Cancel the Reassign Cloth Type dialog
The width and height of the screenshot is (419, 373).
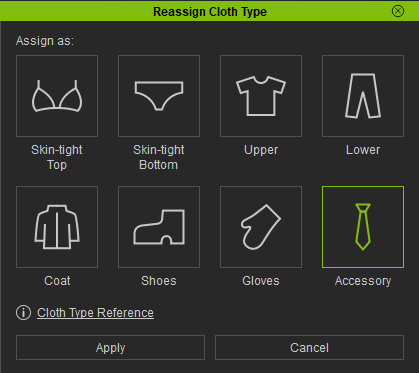point(309,348)
